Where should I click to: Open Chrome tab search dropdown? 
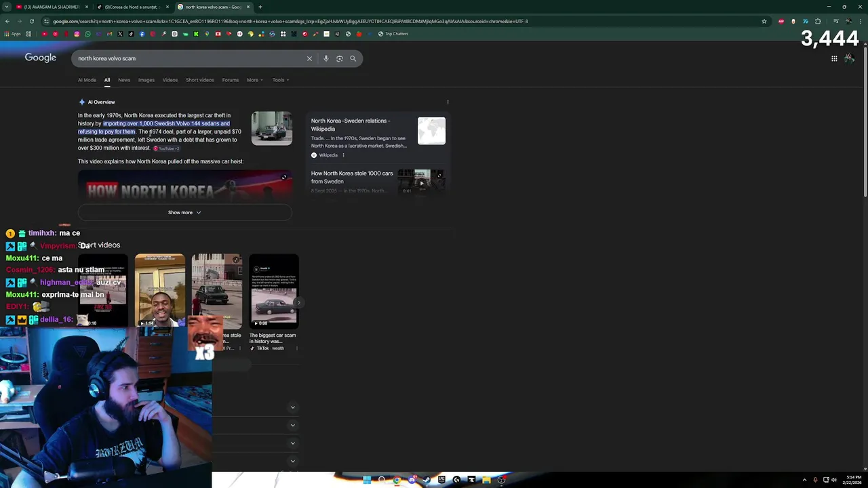click(7, 7)
